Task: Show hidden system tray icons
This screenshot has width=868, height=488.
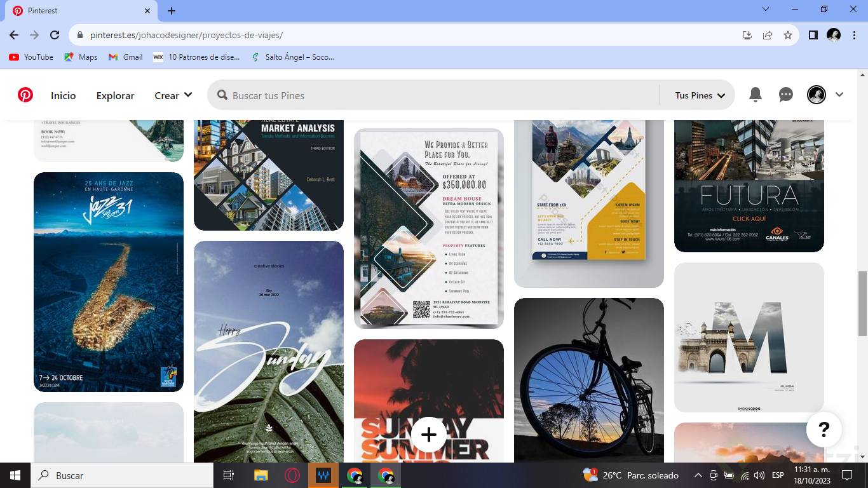Action: [698, 475]
